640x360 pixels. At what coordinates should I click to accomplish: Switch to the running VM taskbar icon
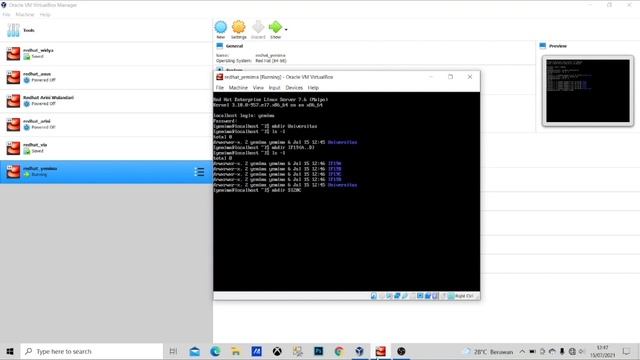[380, 351]
